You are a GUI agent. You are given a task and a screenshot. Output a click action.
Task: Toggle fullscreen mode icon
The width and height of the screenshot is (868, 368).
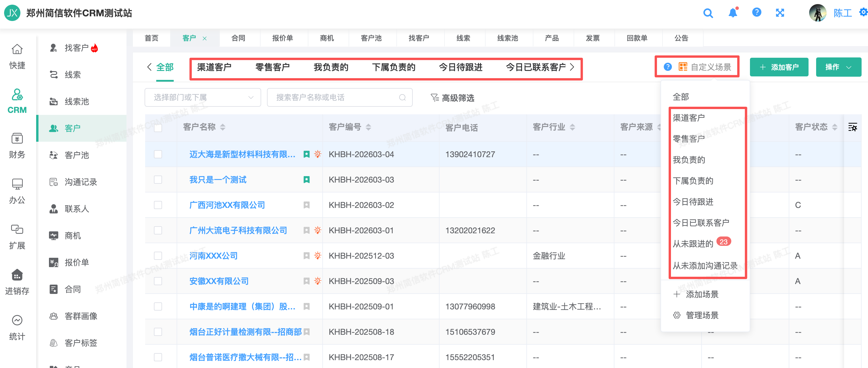pos(780,13)
